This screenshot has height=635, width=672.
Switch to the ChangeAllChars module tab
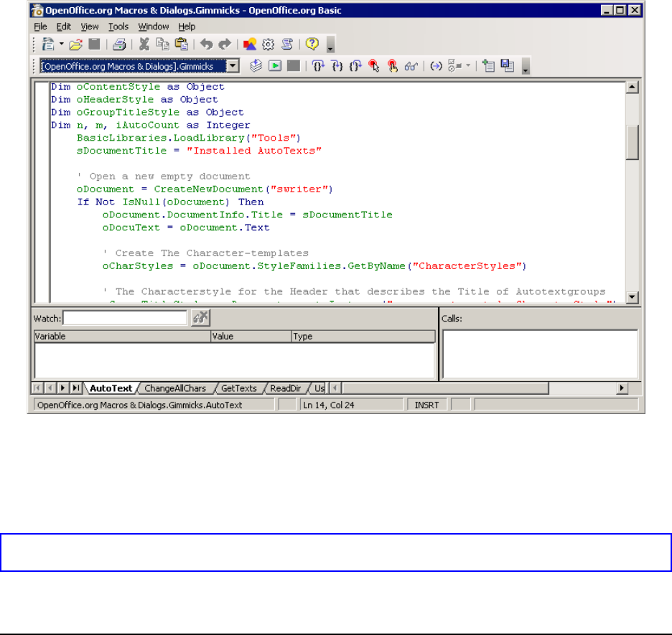(175, 388)
